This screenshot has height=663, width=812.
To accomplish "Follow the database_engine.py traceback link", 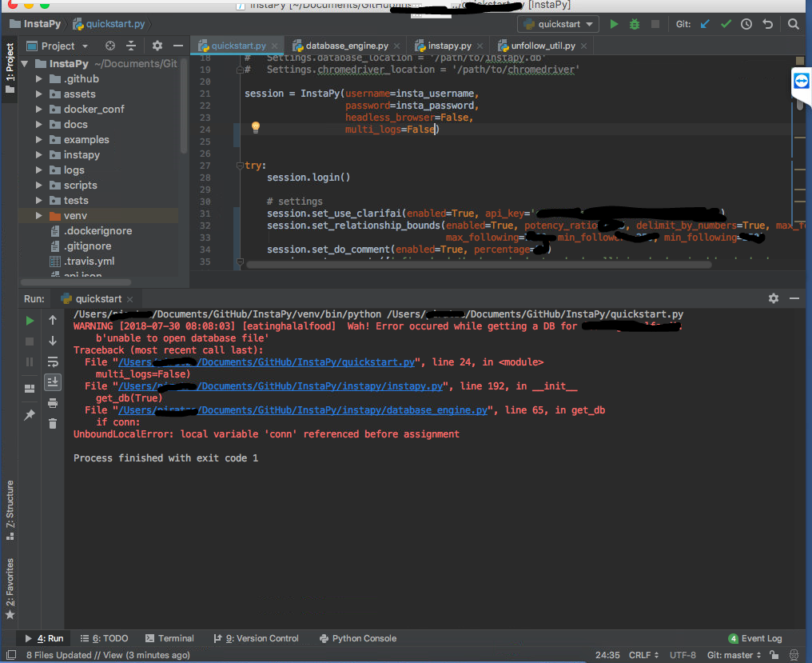I will point(303,409).
